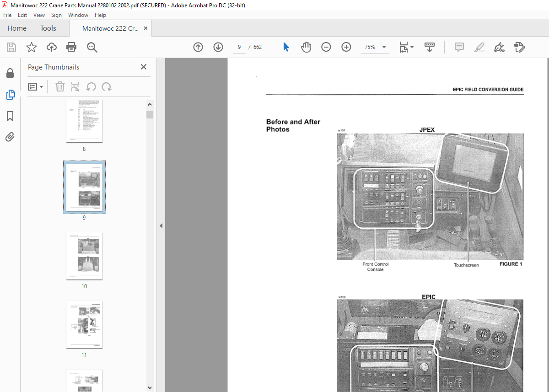Click the thumbnail page break icon

click(x=75, y=86)
